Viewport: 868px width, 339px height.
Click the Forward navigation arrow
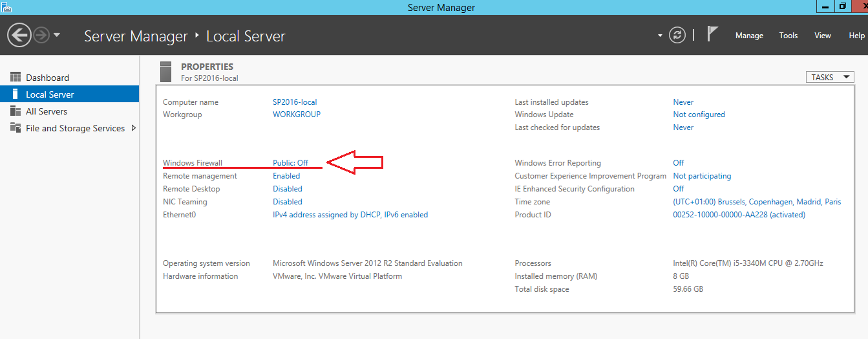click(x=41, y=35)
